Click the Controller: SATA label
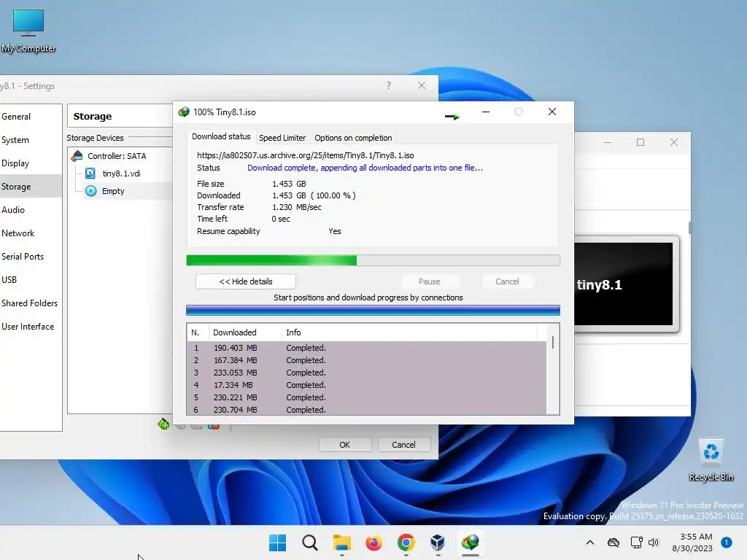747x560 pixels. (117, 156)
